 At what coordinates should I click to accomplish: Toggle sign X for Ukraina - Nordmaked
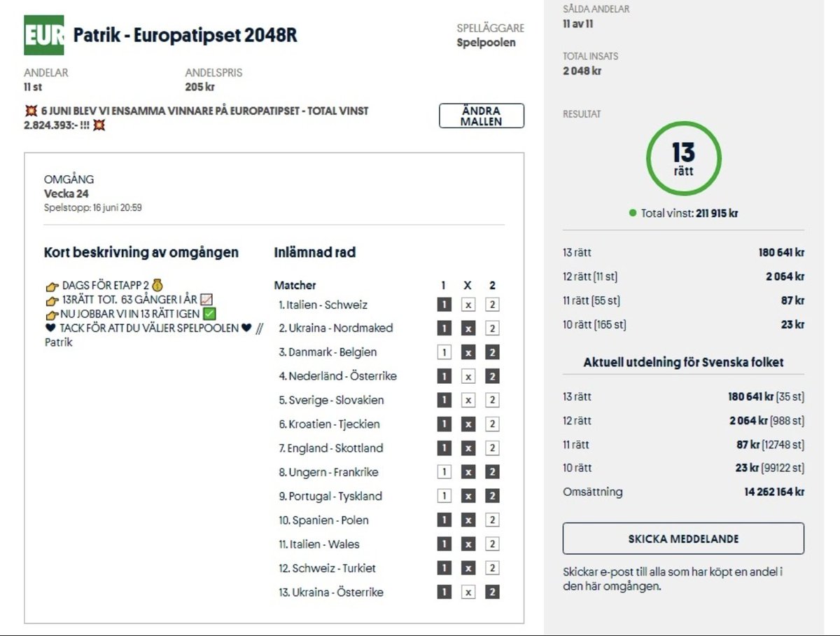pos(468,329)
